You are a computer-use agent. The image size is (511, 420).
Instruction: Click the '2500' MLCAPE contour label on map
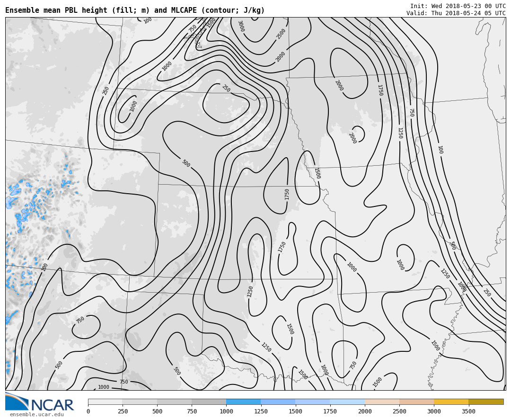[x=281, y=34]
